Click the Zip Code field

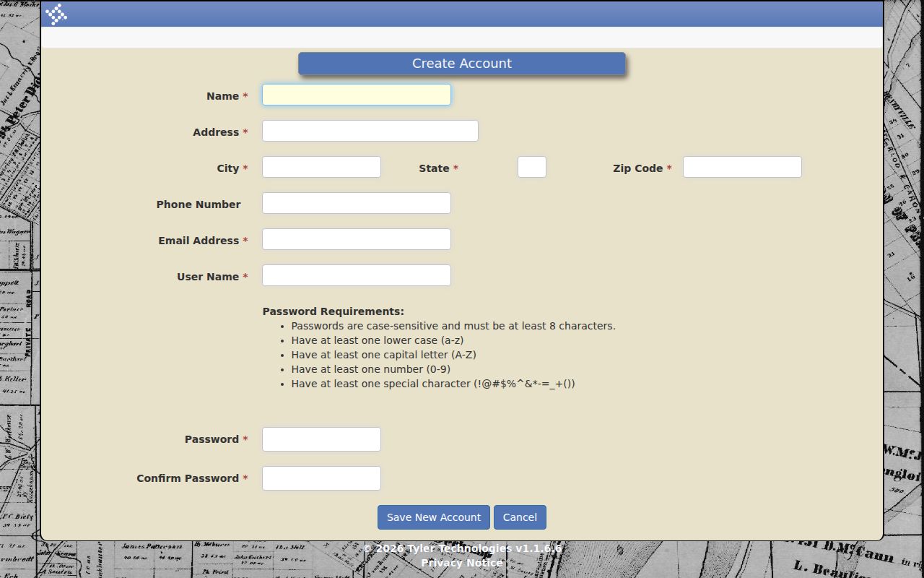tap(742, 167)
